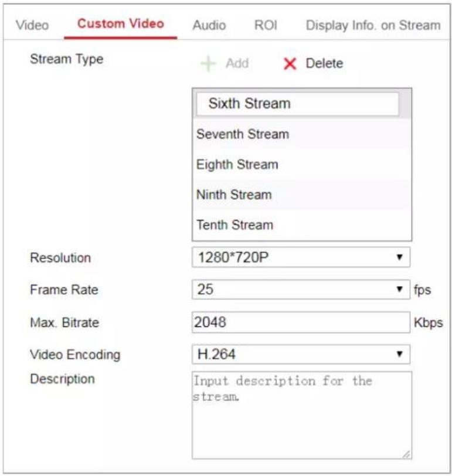The image size is (452, 476).
Task: Open Display Info. on Stream tab
Action: tap(373, 26)
